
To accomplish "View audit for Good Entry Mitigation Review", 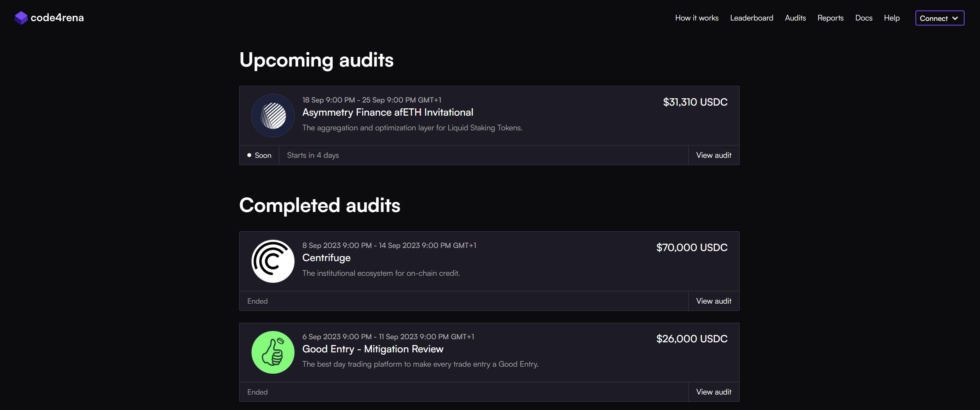I will 714,392.
